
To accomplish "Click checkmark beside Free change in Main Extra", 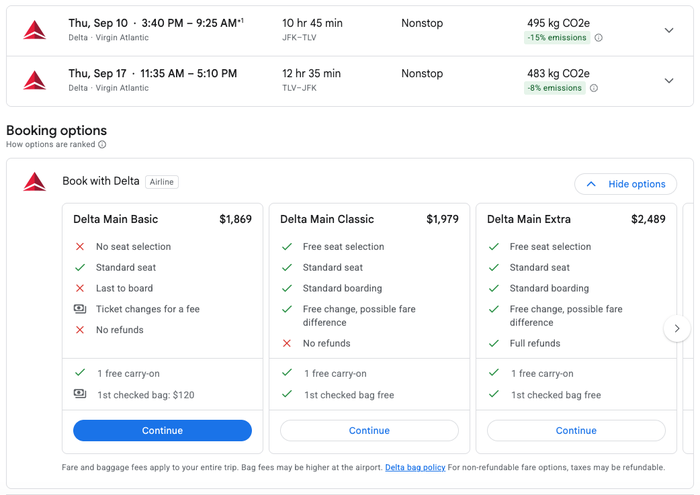I will tap(494, 309).
